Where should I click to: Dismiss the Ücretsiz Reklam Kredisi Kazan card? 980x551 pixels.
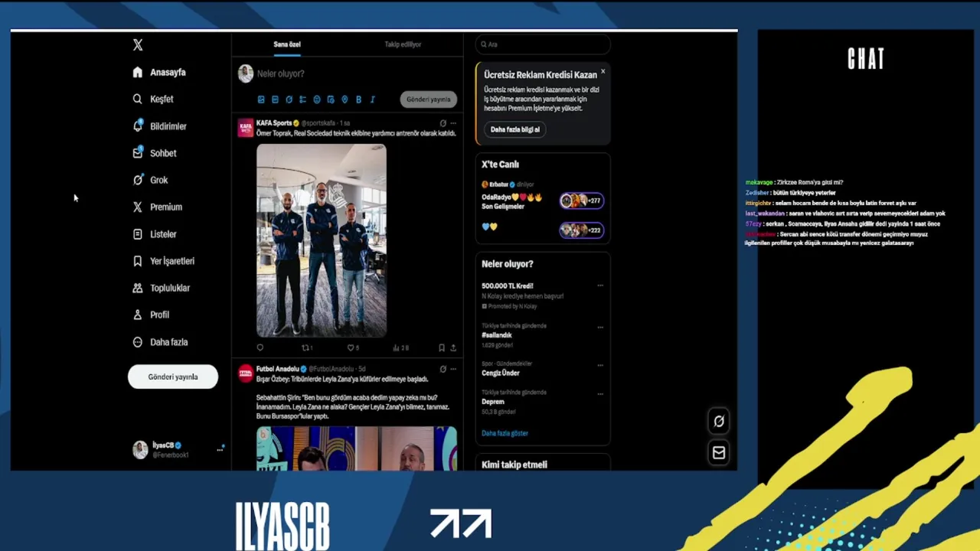(x=603, y=71)
